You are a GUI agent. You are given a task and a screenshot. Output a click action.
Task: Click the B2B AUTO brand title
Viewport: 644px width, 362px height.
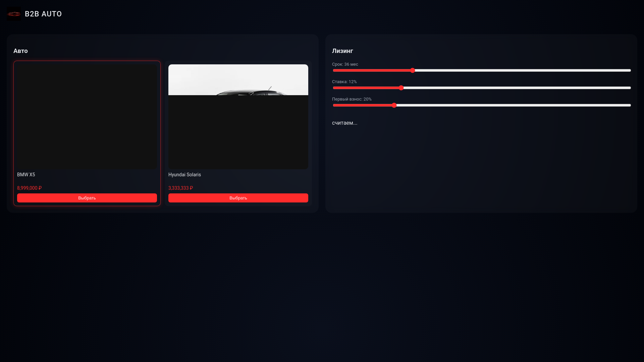43,14
